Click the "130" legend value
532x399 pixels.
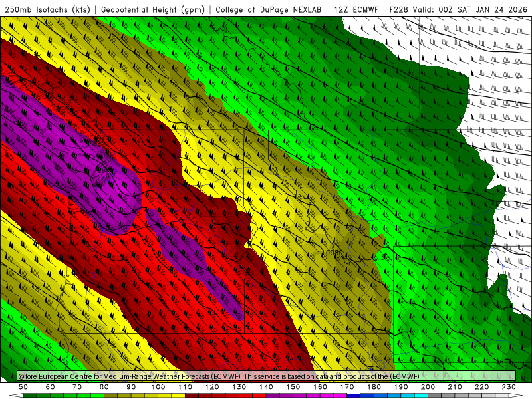pyautogui.click(x=239, y=387)
